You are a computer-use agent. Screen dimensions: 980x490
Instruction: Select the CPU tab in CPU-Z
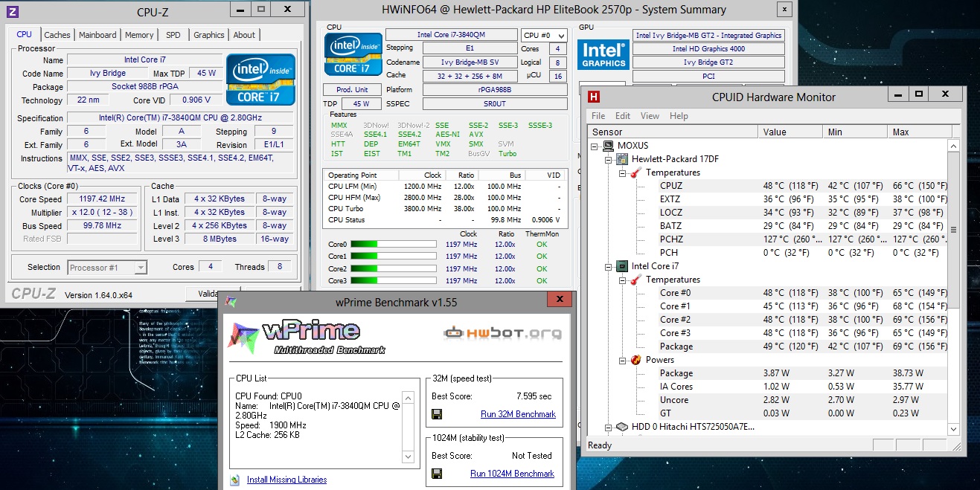click(x=25, y=34)
